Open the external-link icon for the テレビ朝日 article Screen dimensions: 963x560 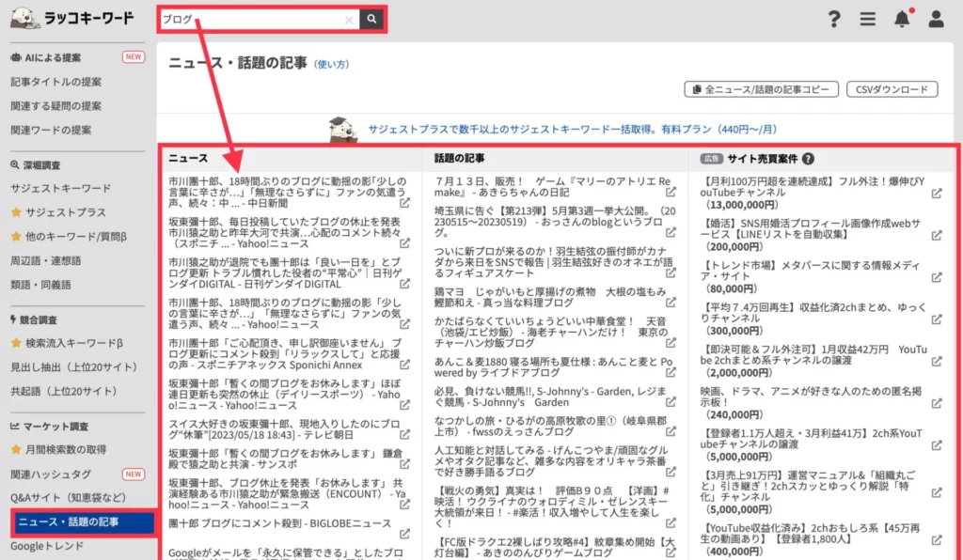pyautogui.click(x=405, y=434)
